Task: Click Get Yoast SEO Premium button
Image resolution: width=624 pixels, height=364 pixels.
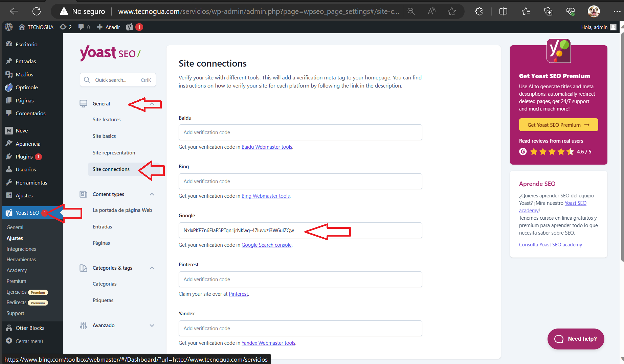Action: tap(558, 125)
